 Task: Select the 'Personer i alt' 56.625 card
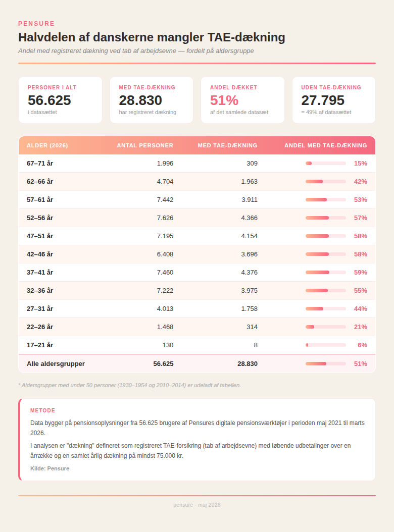pyautogui.click(x=61, y=100)
